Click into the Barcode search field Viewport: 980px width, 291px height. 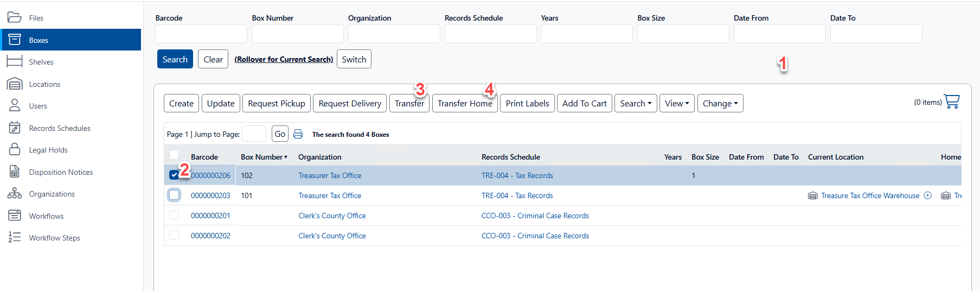pyautogui.click(x=201, y=34)
